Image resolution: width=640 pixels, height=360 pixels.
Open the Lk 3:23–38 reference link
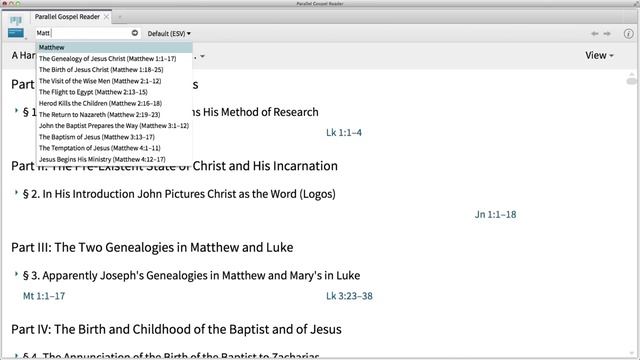[x=349, y=296]
